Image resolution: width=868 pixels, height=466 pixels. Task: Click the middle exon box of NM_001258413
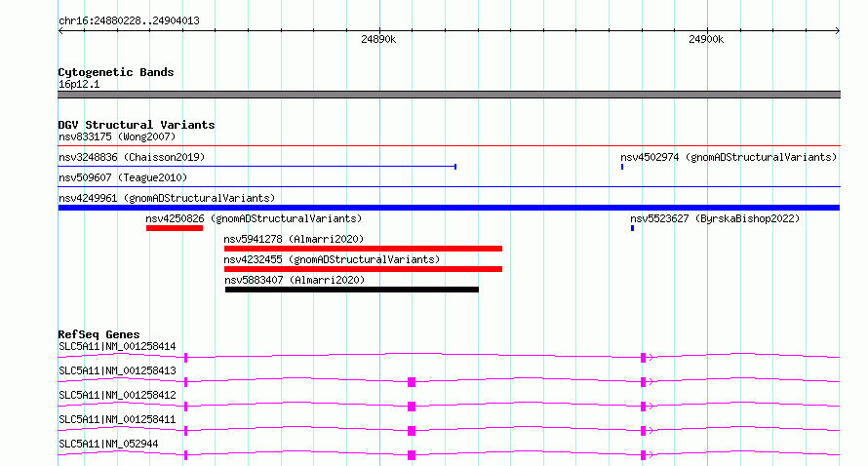coord(412,382)
